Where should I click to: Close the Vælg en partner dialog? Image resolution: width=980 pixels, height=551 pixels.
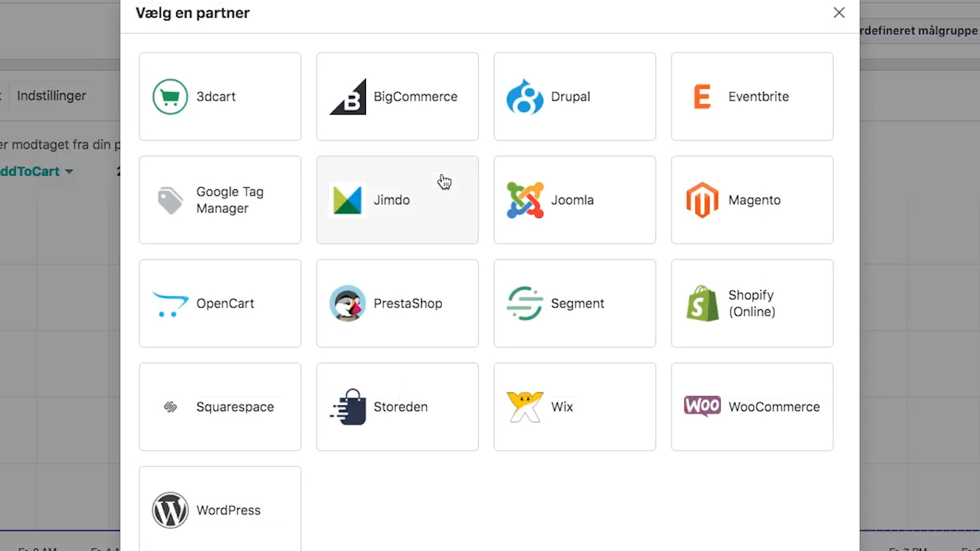click(x=839, y=13)
